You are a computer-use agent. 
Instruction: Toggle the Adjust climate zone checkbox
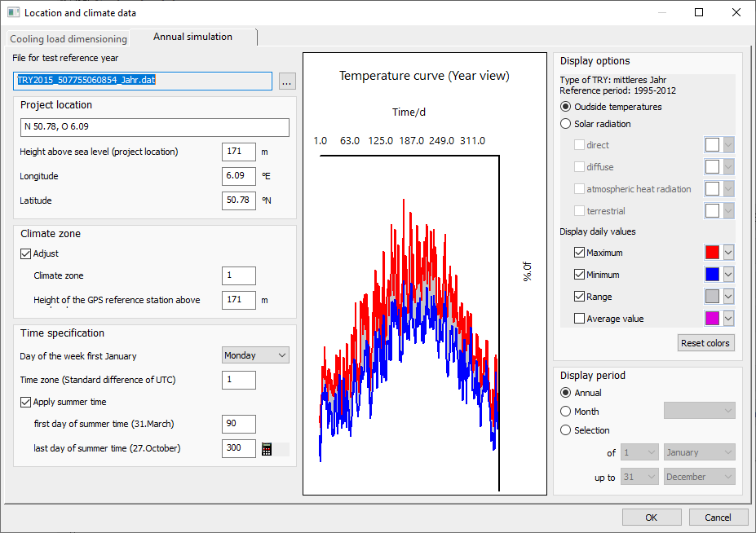26,253
